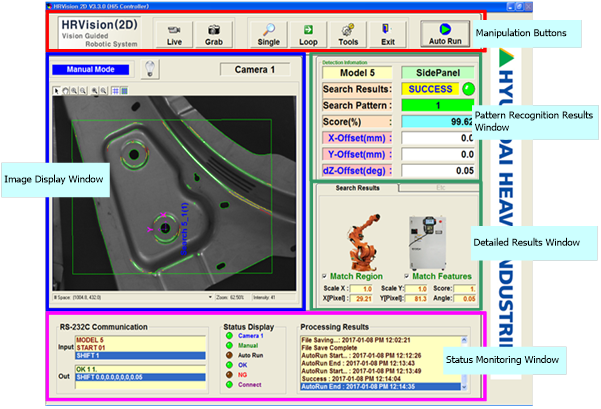Click the SidePanel model name field

[438, 73]
